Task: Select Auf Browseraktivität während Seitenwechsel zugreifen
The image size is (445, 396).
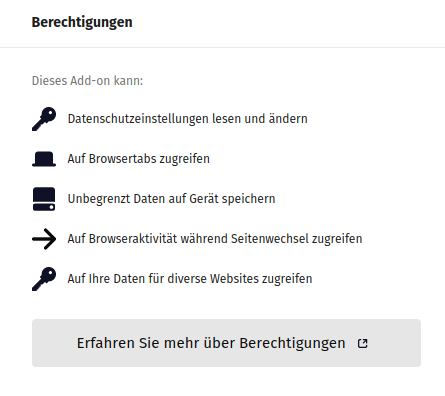Action: click(x=215, y=239)
